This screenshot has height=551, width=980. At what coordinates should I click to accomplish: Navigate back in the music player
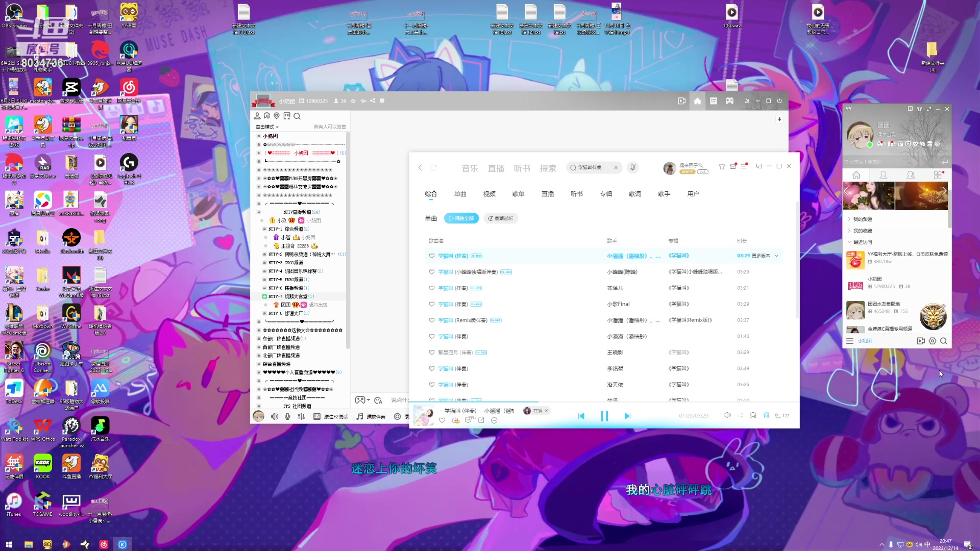[x=420, y=167]
